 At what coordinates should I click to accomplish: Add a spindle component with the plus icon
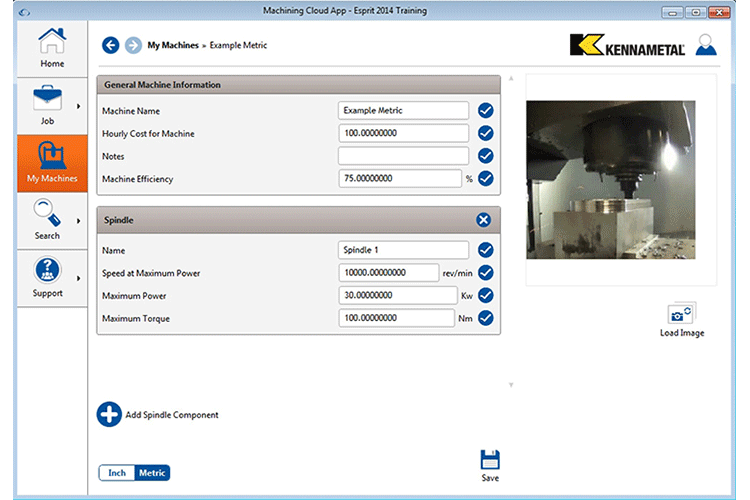pos(109,414)
